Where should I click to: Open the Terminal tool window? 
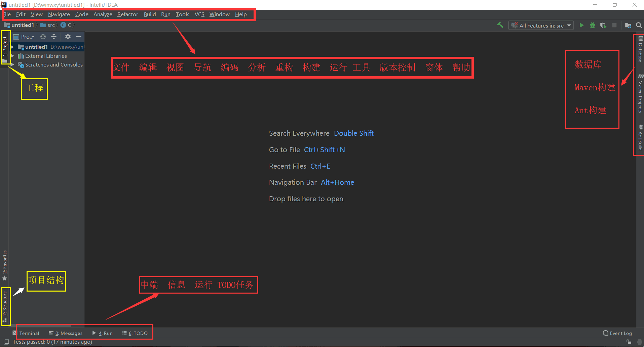pos(26,333)
